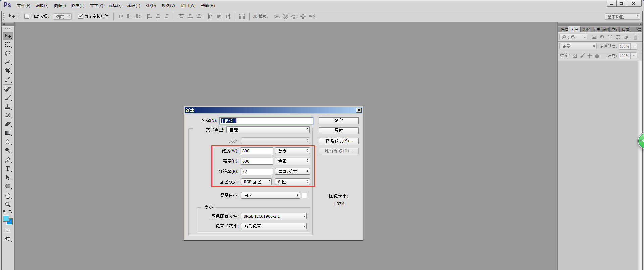Click the 复位 button
Screen dimensions: 644x270
pos(338,131)
